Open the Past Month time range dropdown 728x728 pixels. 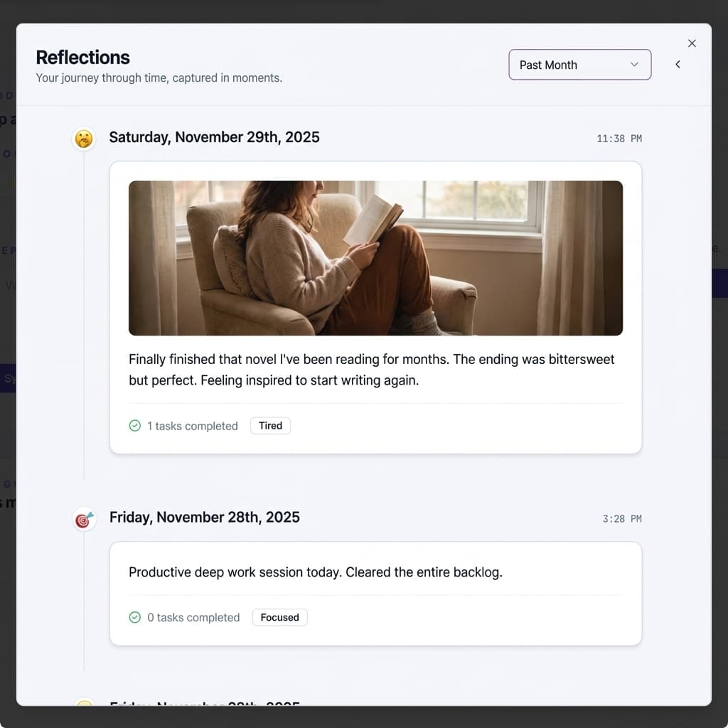579,65
